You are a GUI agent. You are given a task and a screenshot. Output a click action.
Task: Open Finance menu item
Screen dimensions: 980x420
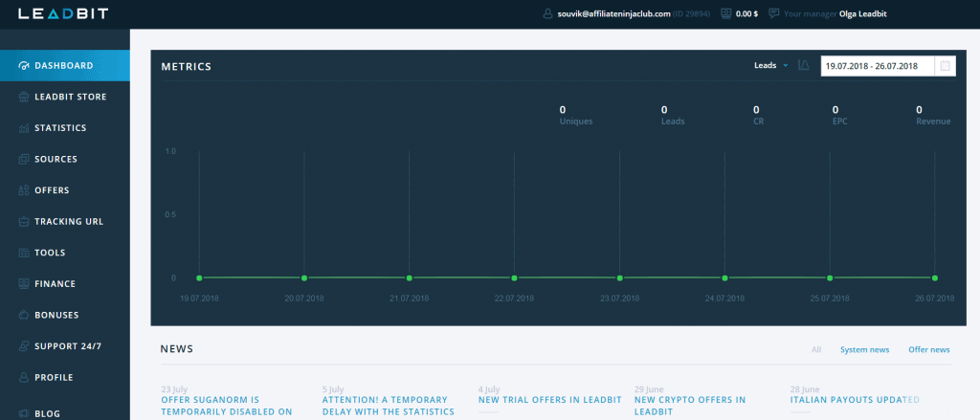point(65,284)
